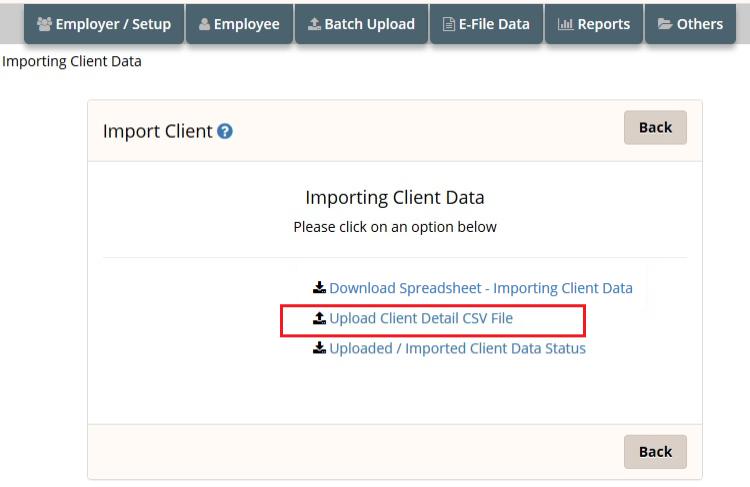Screen dimensions: 750x487
Task: Open Download Spreadsheet - Importing Client Data link
Action: [x=481, y=288]
